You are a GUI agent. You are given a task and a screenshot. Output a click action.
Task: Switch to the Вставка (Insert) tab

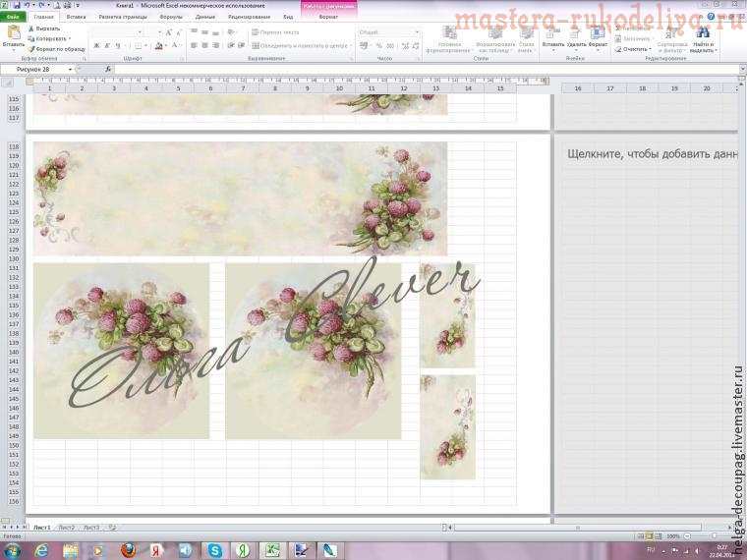coord(77,17)
